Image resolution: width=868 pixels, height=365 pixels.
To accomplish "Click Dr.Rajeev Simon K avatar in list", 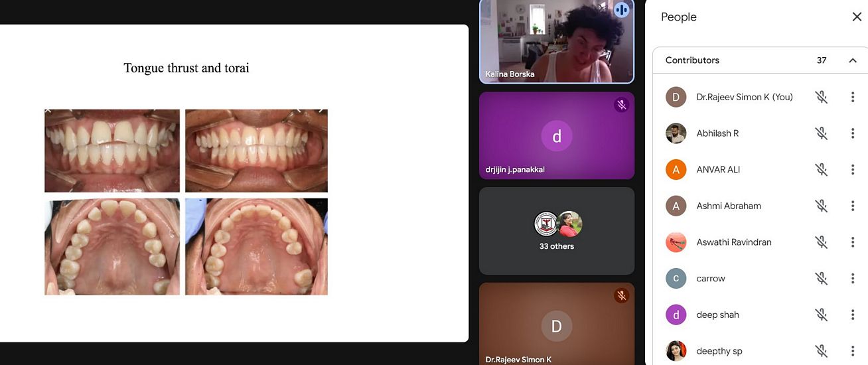I will click(676, 97).
